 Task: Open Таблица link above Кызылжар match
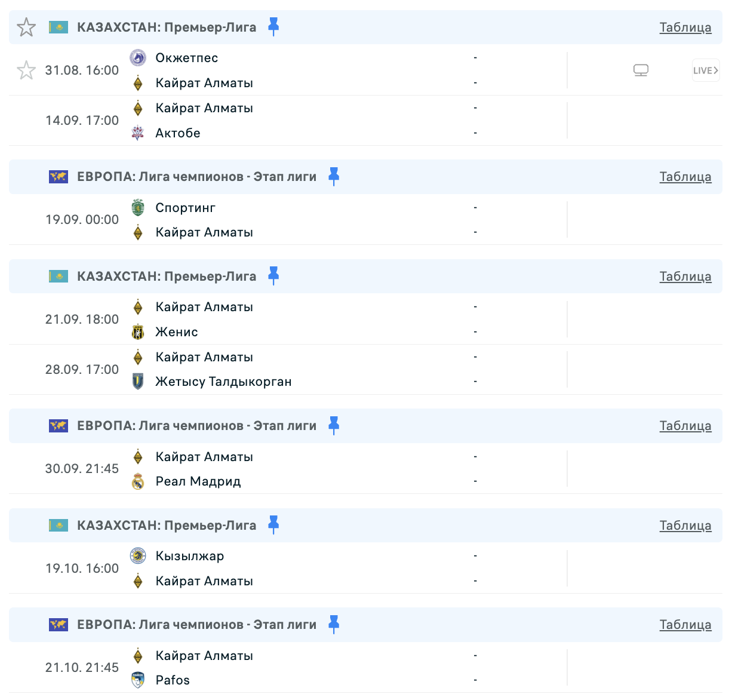point(685,526)
